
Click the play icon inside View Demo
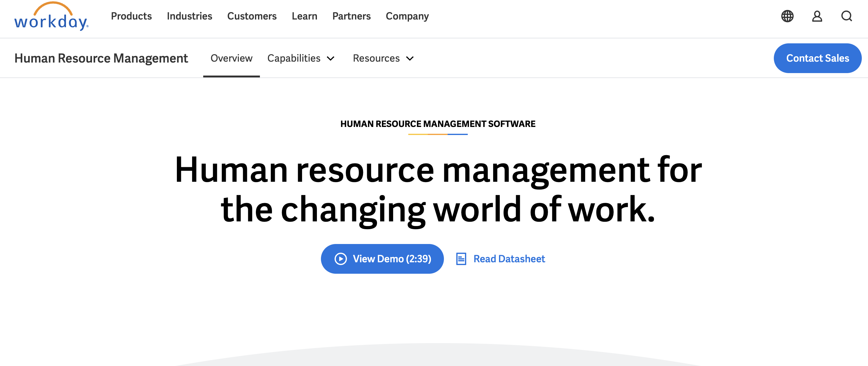(341, 259)
